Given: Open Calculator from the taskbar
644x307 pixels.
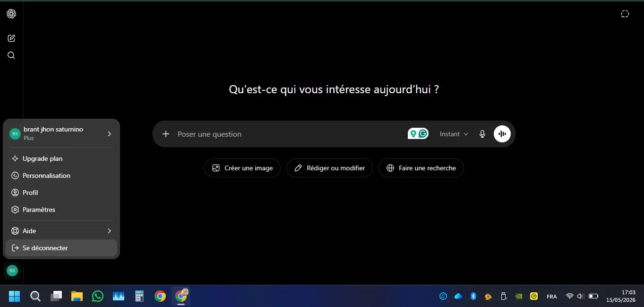Looking at the screenshot, I should point(139,296).
